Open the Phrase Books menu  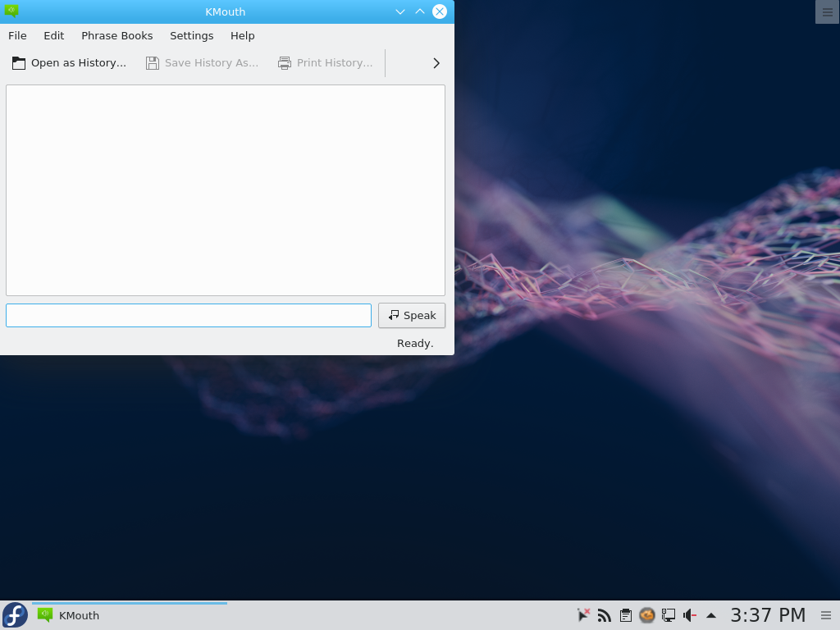[x=116, y=36]
